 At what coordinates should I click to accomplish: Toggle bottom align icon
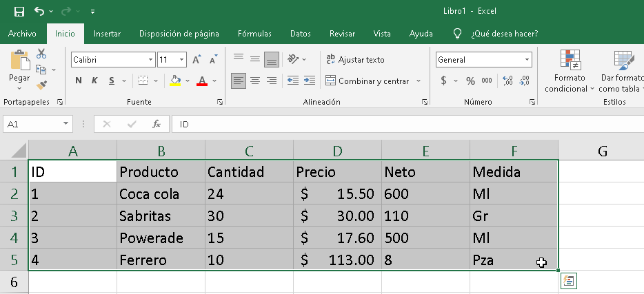272,59
